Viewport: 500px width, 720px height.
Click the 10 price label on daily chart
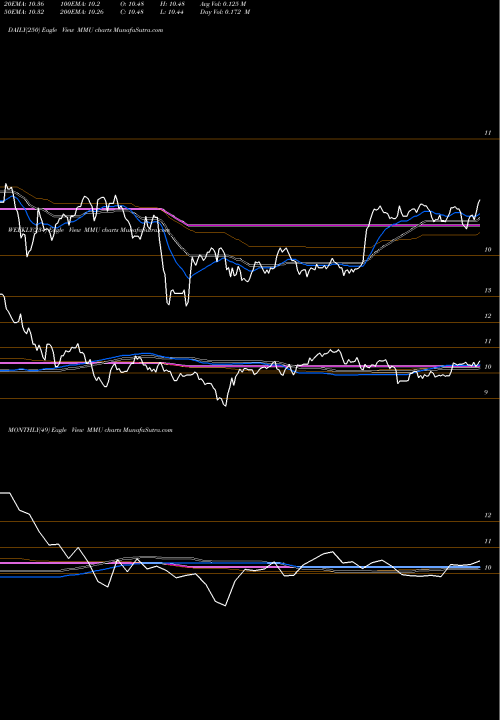tap(488, 250)
